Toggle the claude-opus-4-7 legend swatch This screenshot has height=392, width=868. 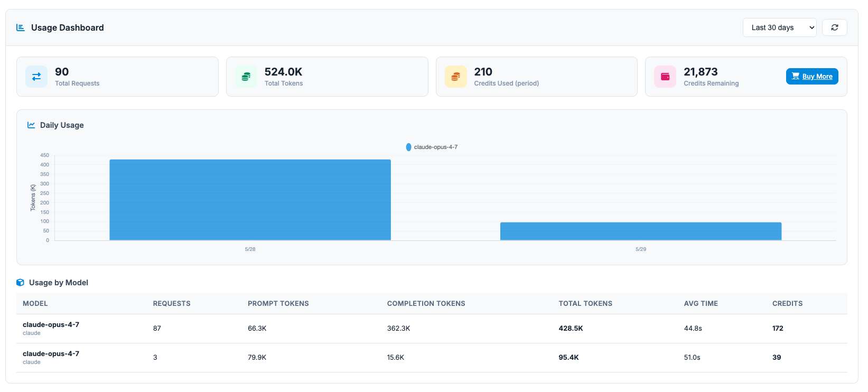click(x=408, y=147)
